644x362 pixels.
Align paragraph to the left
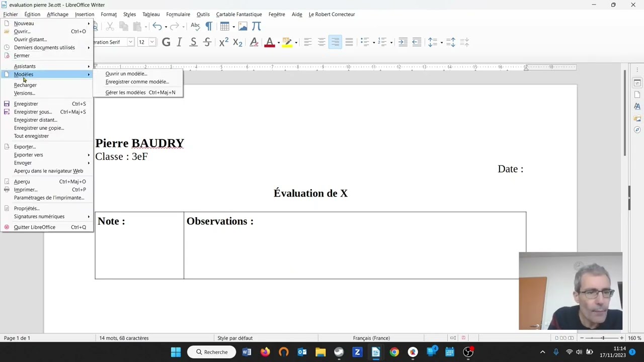(x=308, y=42)
